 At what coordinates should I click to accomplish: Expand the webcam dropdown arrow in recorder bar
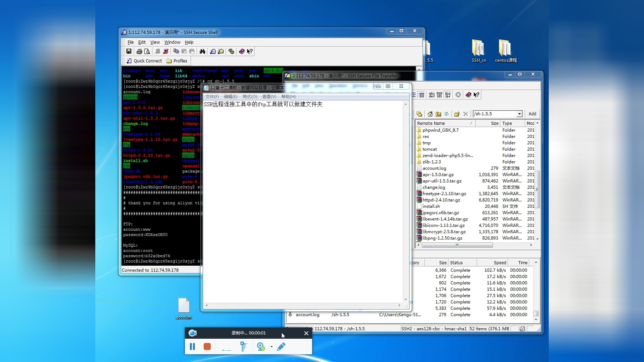[x=272, y=347]
